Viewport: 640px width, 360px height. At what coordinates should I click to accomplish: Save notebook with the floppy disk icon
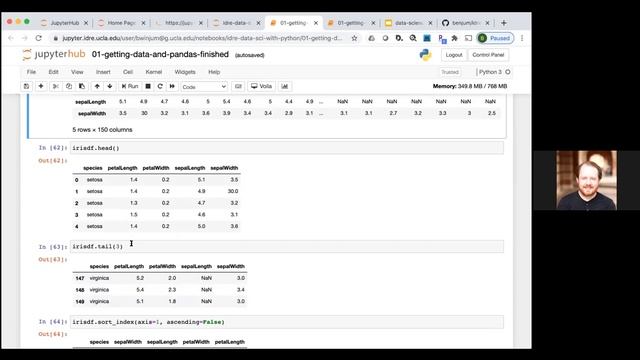click(27, 86)
